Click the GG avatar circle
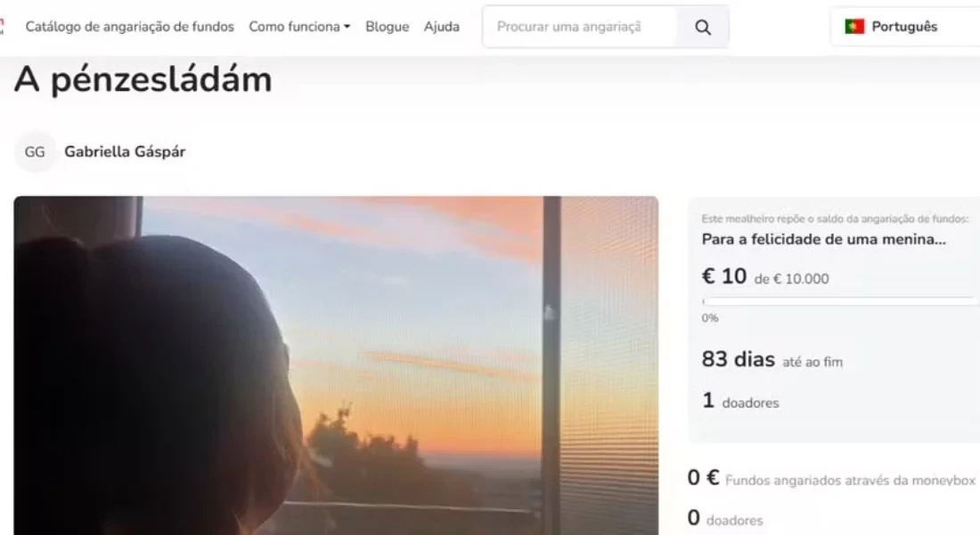 coord(35,152)
